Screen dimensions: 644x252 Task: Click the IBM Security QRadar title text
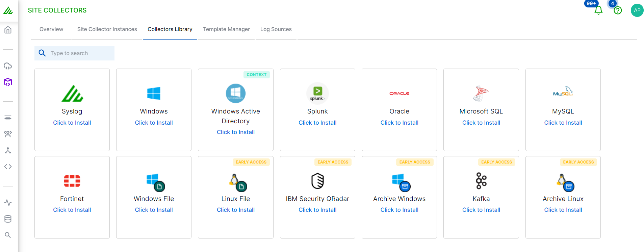pos(317,199)
